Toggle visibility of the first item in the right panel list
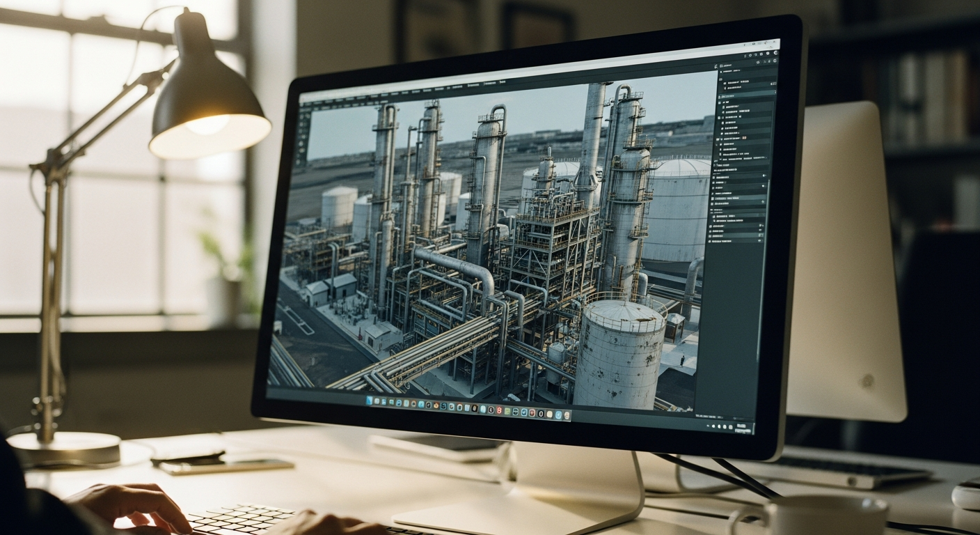This screenshot has height=535, width=980. click(x=725, y=83)
